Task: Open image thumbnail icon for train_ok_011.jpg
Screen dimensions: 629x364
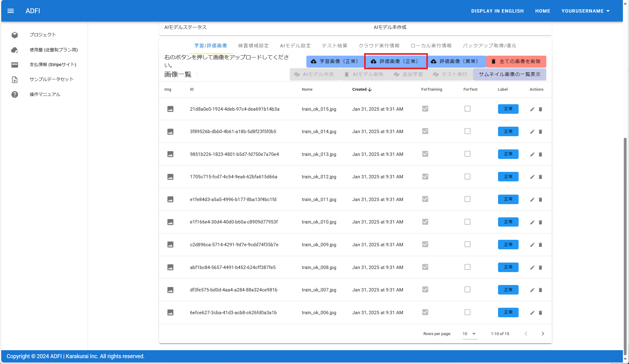Action: click(170, 200)
